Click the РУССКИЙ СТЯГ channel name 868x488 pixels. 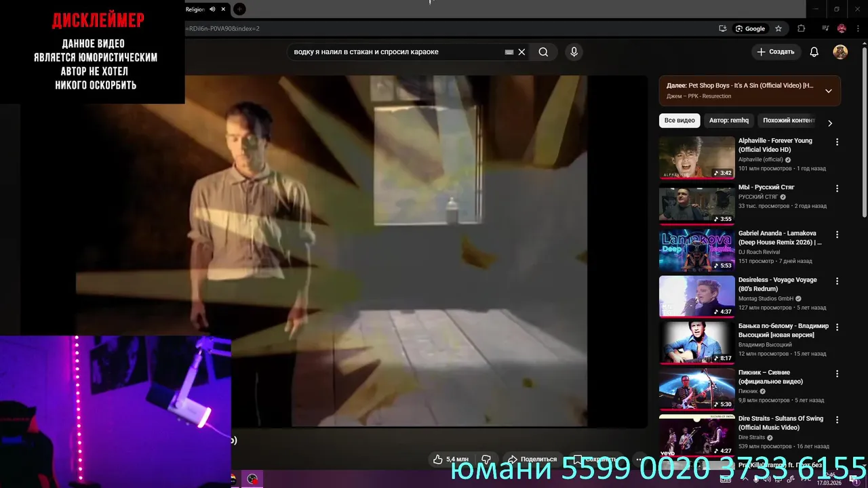tap(758, 197)
